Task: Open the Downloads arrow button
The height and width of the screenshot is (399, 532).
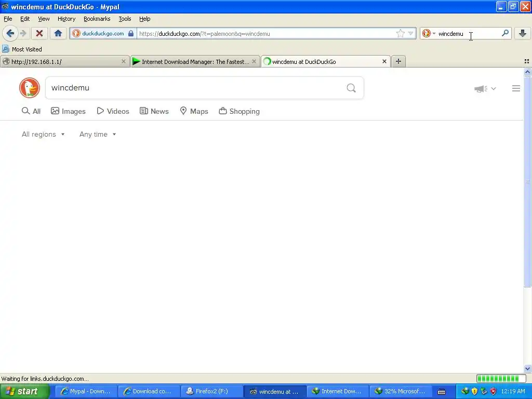Action: (x=523, y=33)
